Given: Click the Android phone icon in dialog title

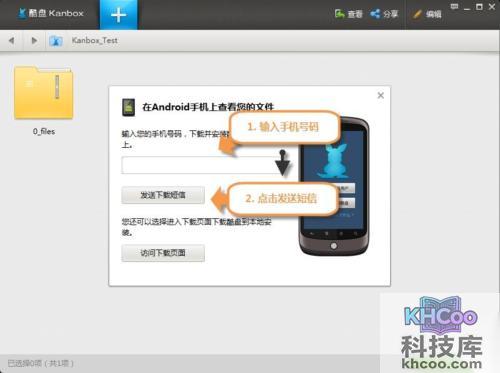Looking at the screenshot, I should [128, 107].
